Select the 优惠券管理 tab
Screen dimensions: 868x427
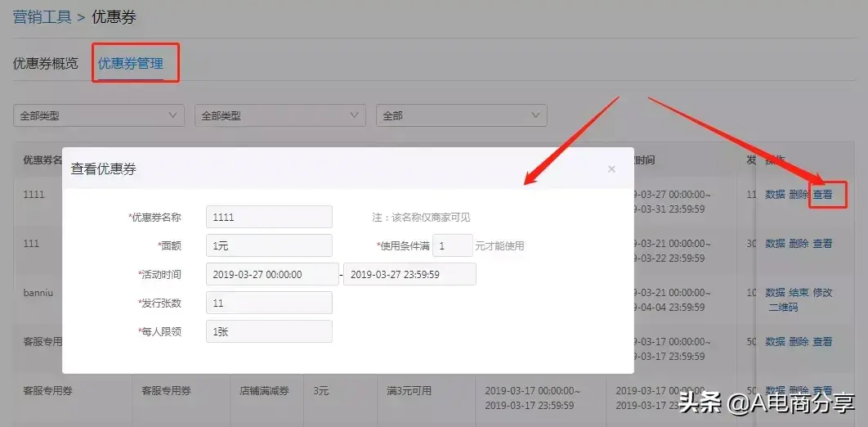coord(131,63)
